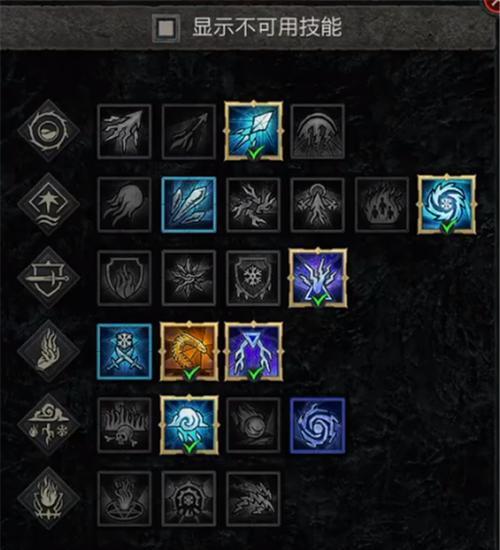Select the gold-framed ice shard spear skill
Screen dimensions: 500x550
click(x=253, y=131)
